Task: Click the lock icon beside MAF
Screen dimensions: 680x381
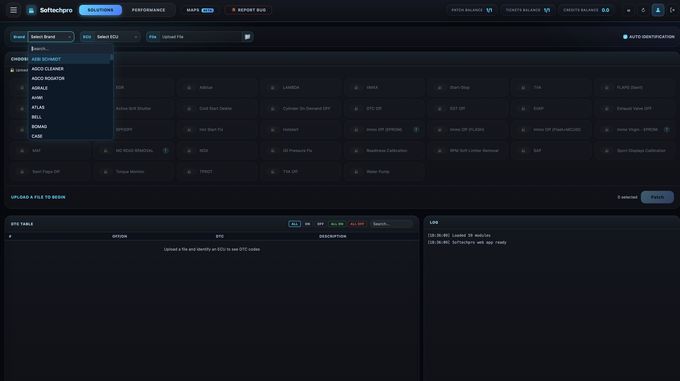Action: tap(22, 150)
